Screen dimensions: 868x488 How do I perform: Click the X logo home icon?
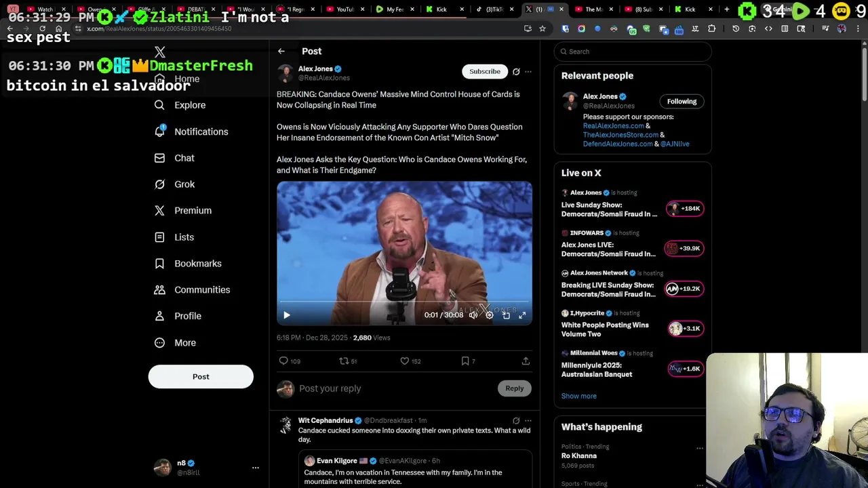(x=160, y=52)
